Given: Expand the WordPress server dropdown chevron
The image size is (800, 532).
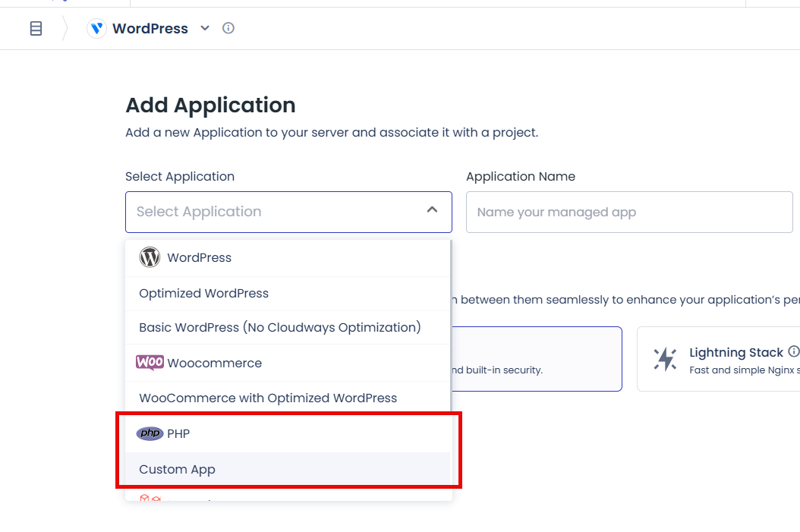Looking at the screenshot, I should coord(205,28).
